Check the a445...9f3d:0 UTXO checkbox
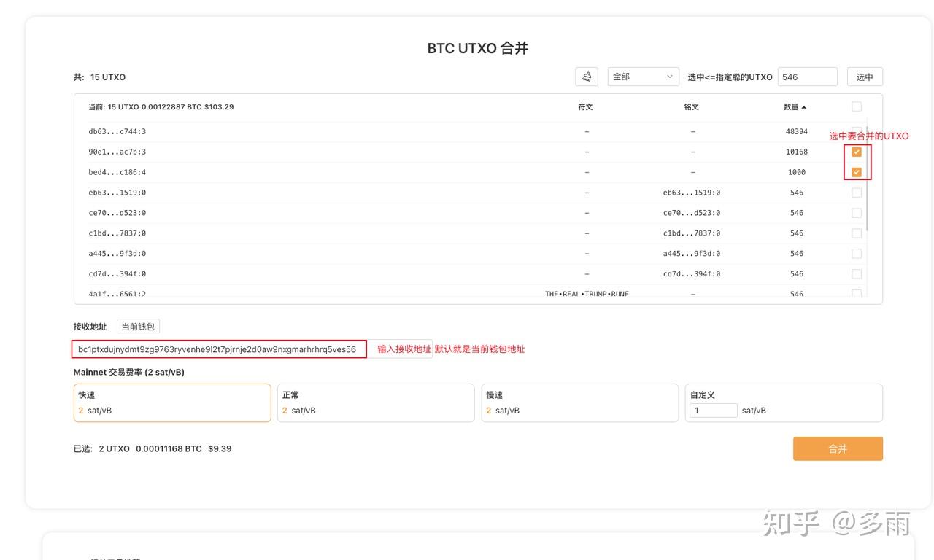Screen dimensions: 934x560 pos(857,254)
